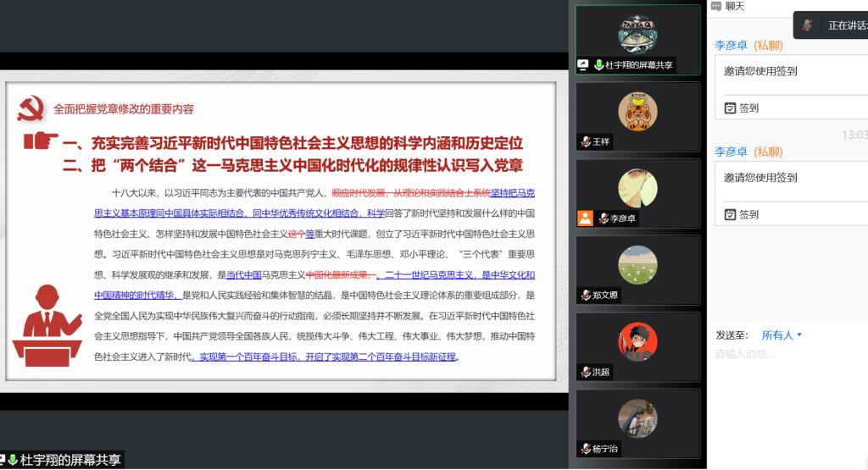Click the muted mic icon next to 杨宁治

[x=586, y=449]
